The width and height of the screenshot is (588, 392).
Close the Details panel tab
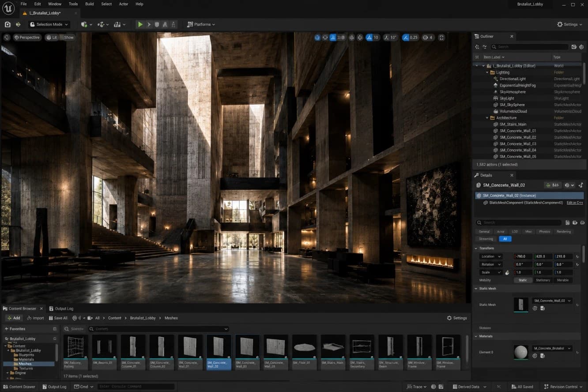(512, 175)
